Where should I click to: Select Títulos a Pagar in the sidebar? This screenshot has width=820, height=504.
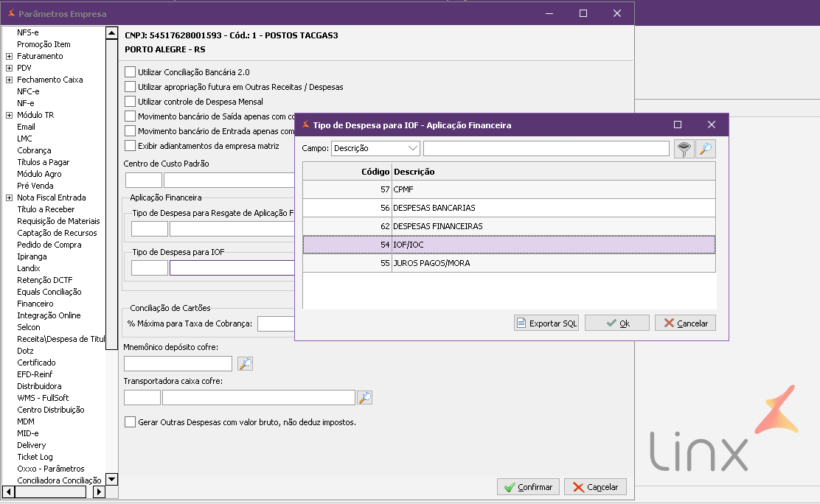click(x=44, y=162)
